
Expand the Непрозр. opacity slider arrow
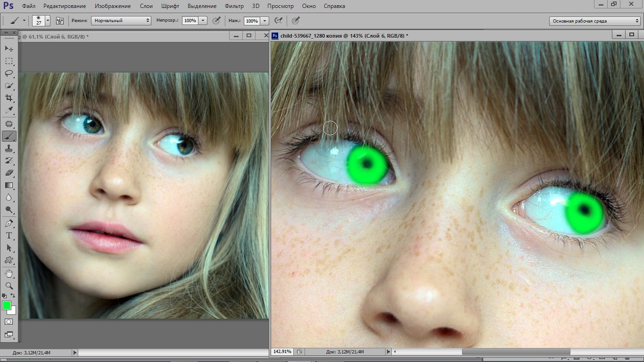pyautogui.click(x=203, y=21)
